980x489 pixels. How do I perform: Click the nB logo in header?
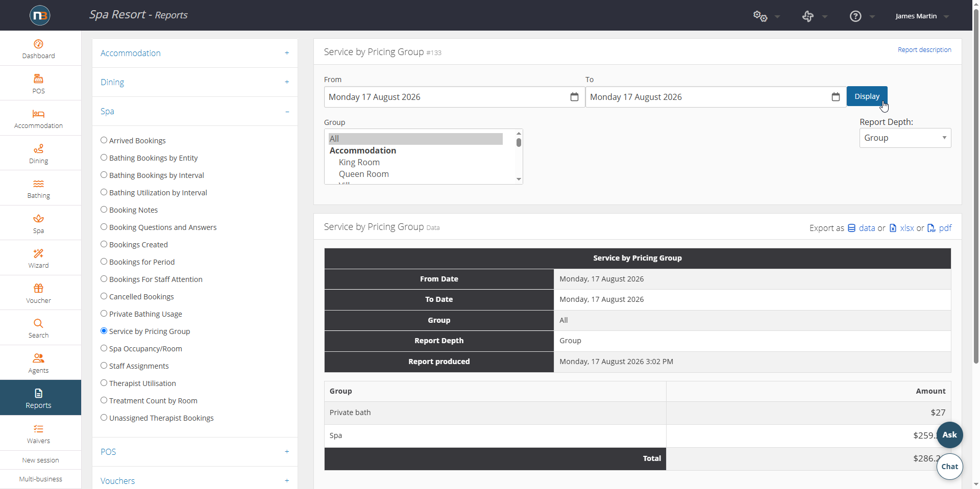[40, 15]
